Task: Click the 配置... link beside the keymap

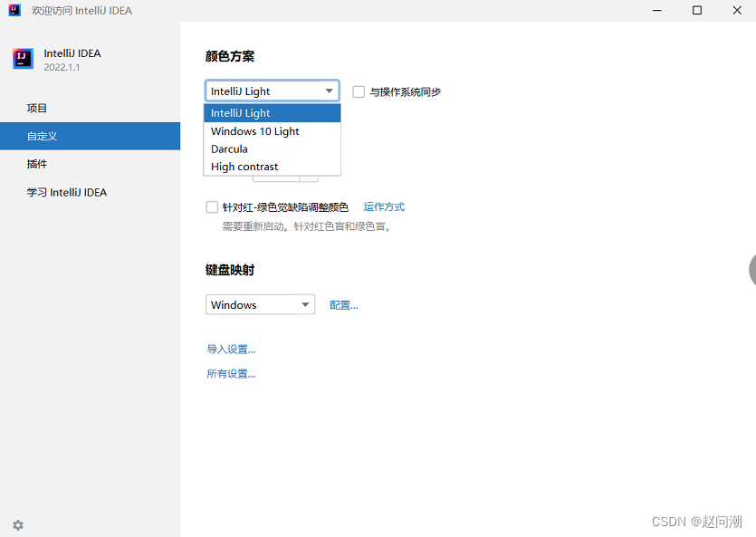Action: 344,305
